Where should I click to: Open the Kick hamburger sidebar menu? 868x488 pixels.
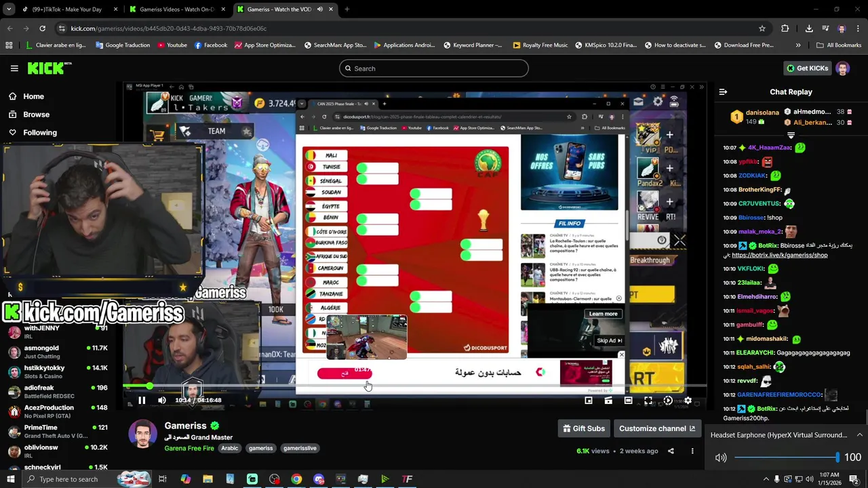pos(14,68)
